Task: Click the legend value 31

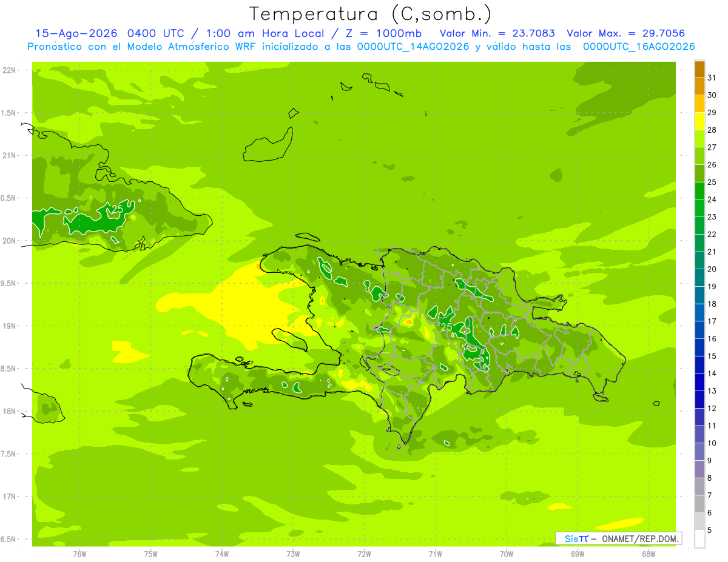Action: (712, 78)
